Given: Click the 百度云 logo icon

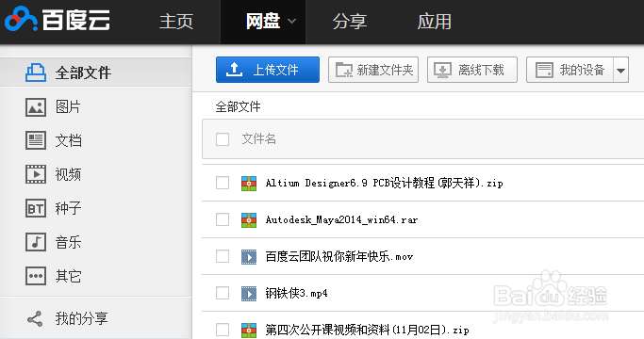Looking at the screenshot, I should click(21, 19).
